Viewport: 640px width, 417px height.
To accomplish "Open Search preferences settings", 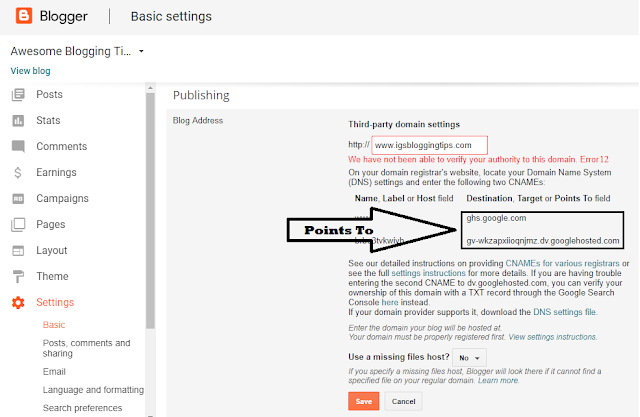I will pos(82,408).
